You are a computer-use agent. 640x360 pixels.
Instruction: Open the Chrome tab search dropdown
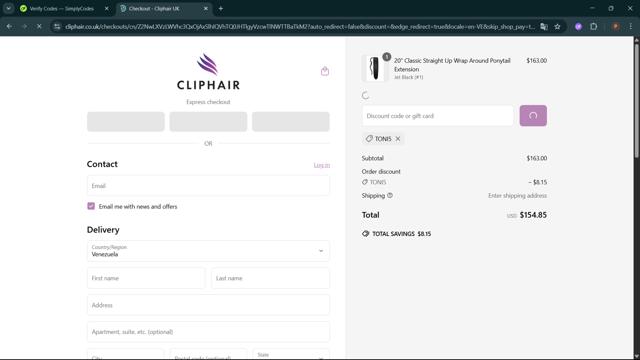[8, 8]
